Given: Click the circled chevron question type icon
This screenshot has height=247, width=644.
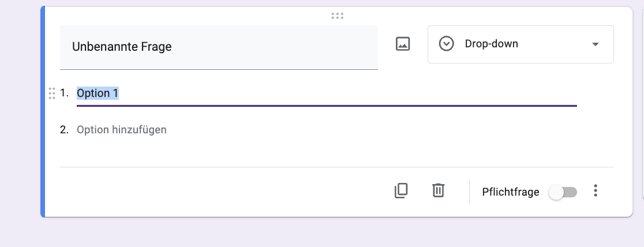Looking at the screenshot, I should coord(446,44).
